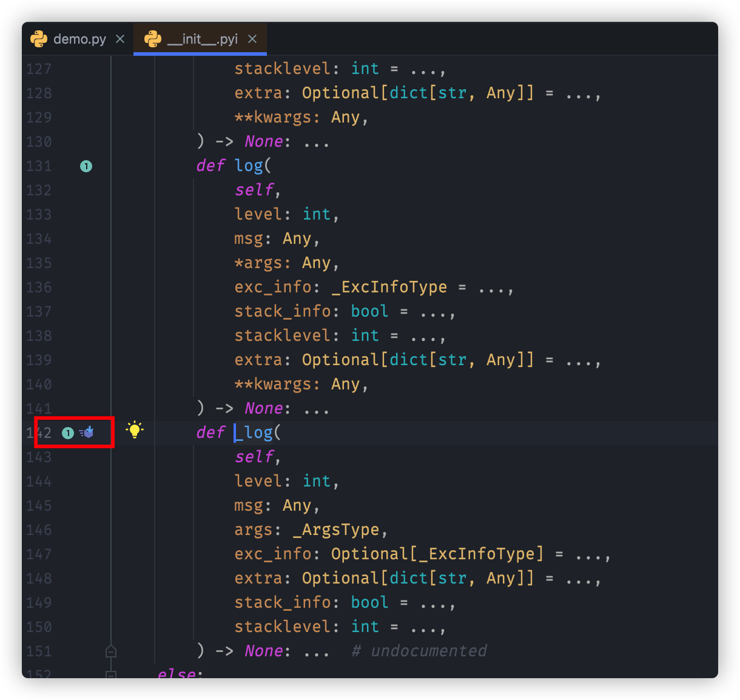This screenshot has height=700, width=740.
Task: Click line number 131
Action: (x=38, y=166)
